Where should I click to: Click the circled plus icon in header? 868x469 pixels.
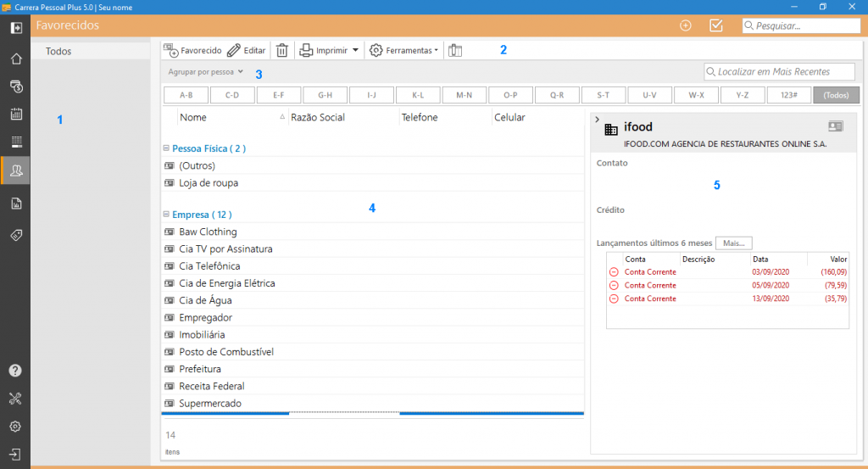tap(686, 25)
